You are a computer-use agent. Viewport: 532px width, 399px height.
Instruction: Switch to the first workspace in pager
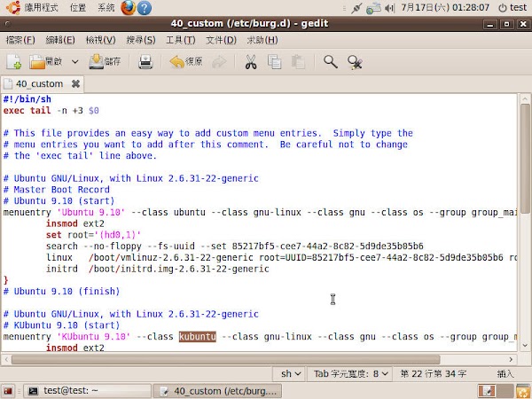(x=487, y=391)
